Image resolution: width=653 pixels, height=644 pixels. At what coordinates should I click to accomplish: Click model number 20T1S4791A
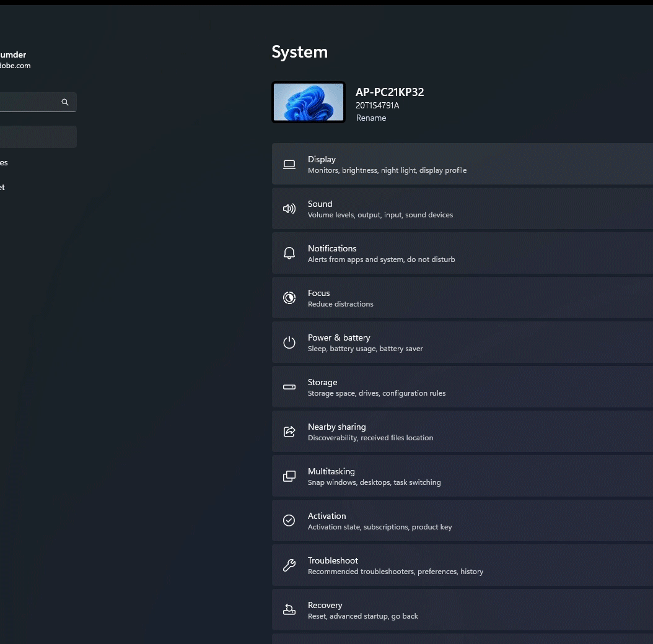pos(377,105)
